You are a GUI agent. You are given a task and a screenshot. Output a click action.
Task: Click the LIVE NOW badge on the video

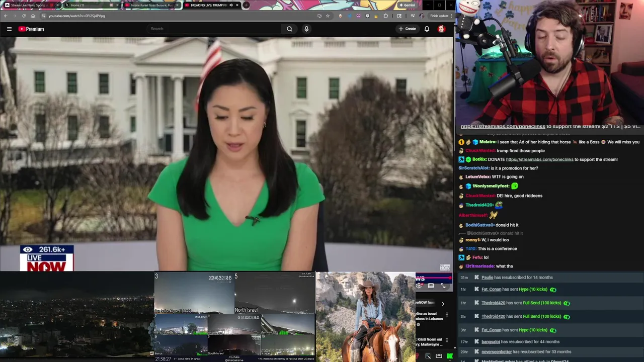pyautogui.click(x=47, y=258)
